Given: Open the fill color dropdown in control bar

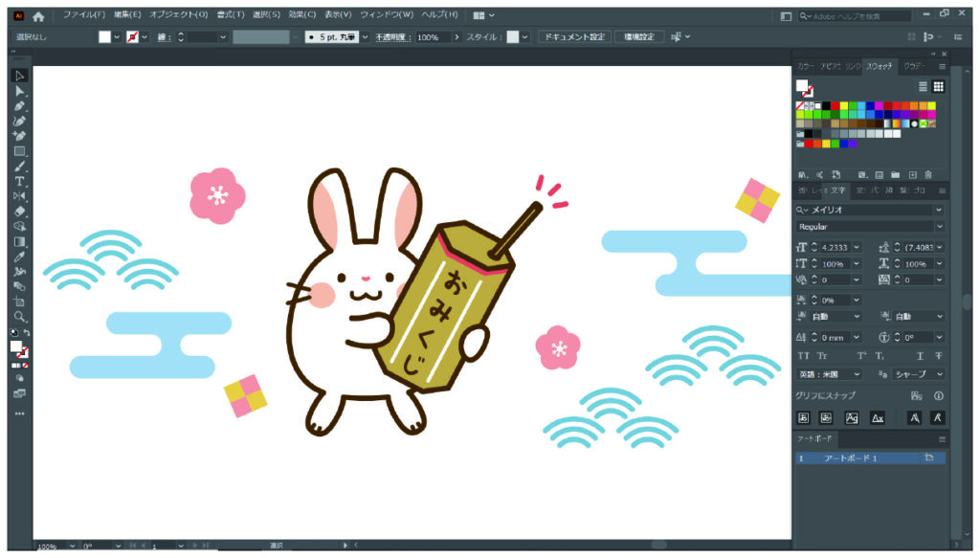Looking at the screenshot, I should coord(116,37).
